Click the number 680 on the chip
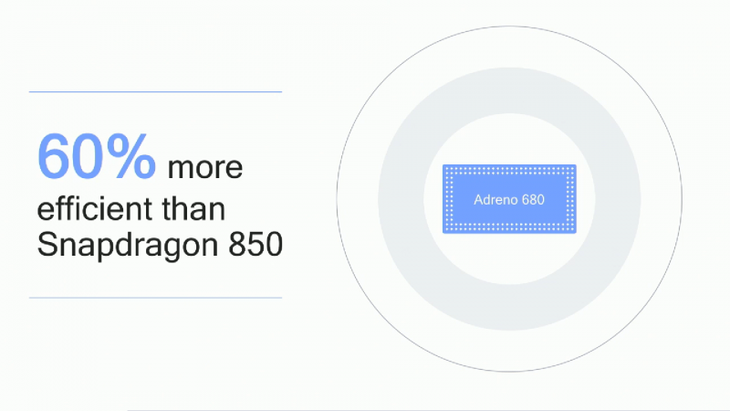The height and width of the screenshot is (411, 730). [533, 200]
